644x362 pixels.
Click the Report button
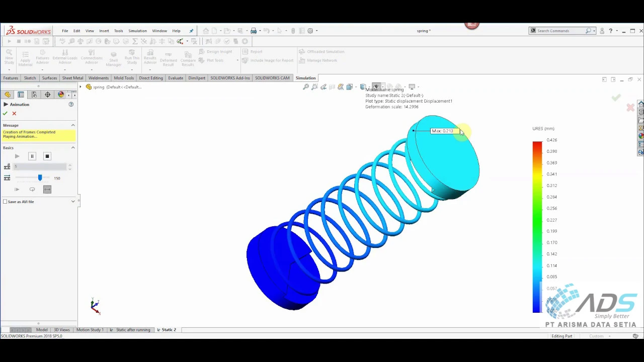[x=252, y=51]
